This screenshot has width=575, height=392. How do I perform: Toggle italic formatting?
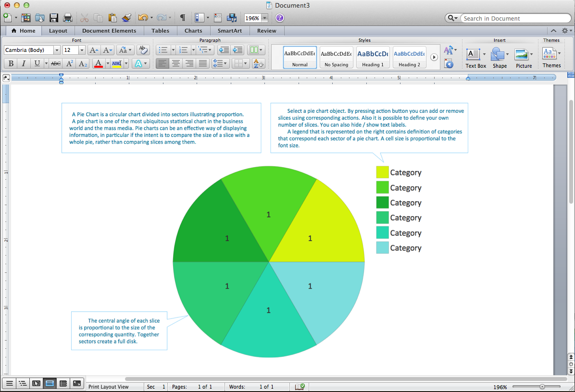point(24,63)
